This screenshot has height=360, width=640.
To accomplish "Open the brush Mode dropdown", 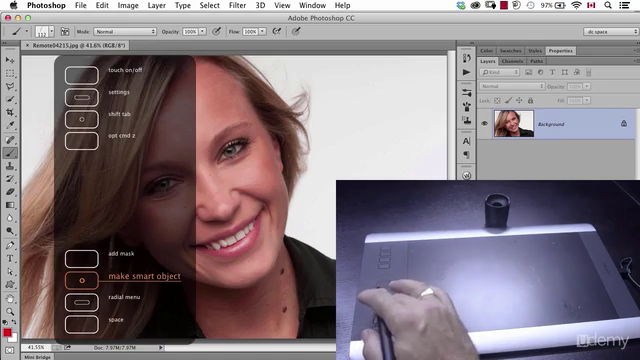I will pyautogui.click(x=125, y=31).
